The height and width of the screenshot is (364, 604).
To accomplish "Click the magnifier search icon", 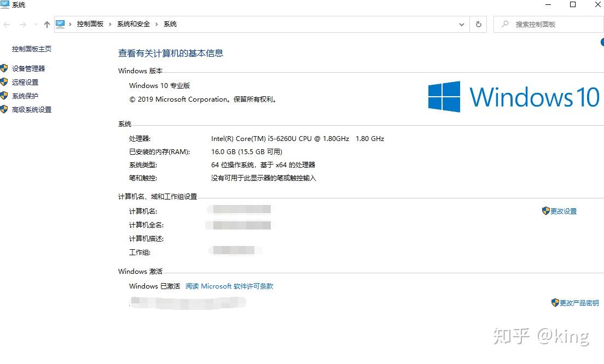I will click(x=505, y=24).
